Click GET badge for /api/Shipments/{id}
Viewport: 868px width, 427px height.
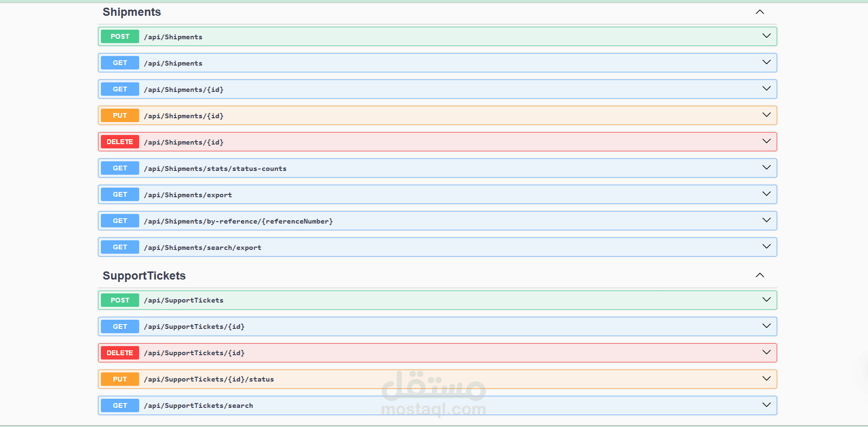point(120,89)
